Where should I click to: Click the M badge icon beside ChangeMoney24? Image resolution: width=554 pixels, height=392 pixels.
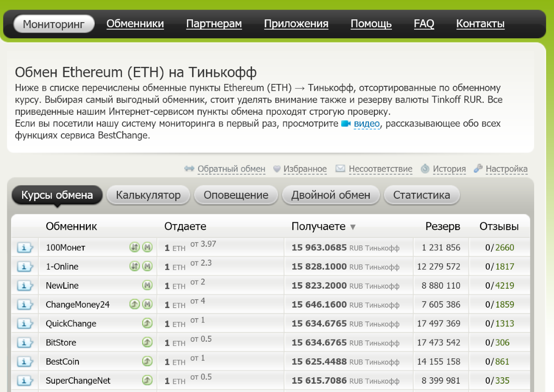147,304
